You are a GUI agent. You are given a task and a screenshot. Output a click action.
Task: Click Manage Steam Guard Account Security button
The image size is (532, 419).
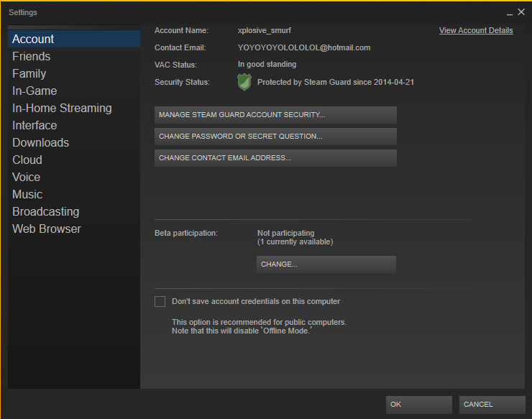click(275, 115)
